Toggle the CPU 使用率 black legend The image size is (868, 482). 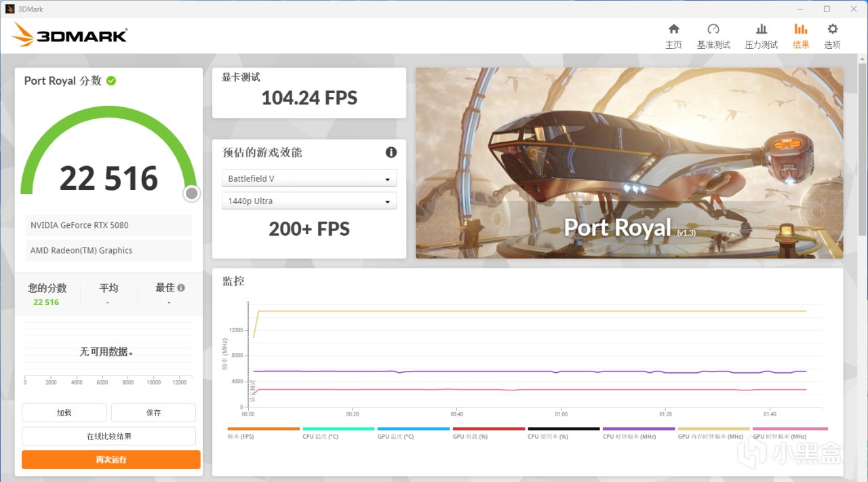[x=564, y=433]
